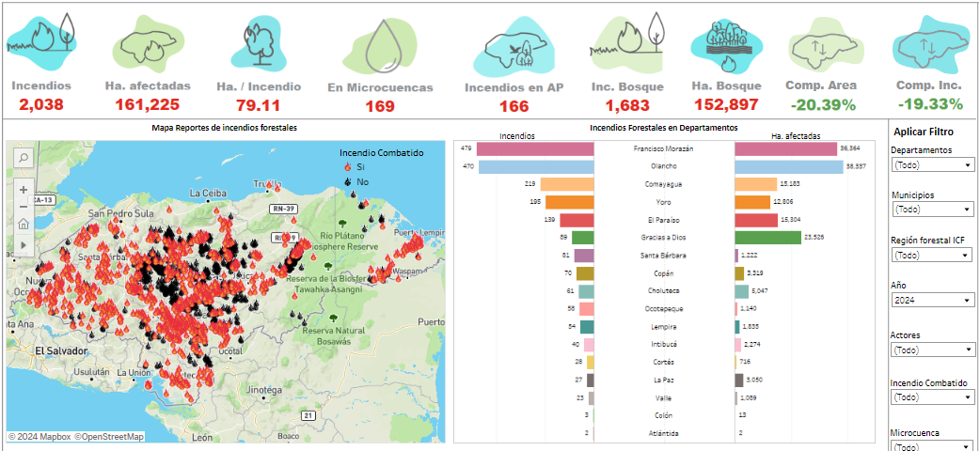Click the Choluteca Ha. afectadas bar
Screen dimensions: 980x451
coord(742,291)
